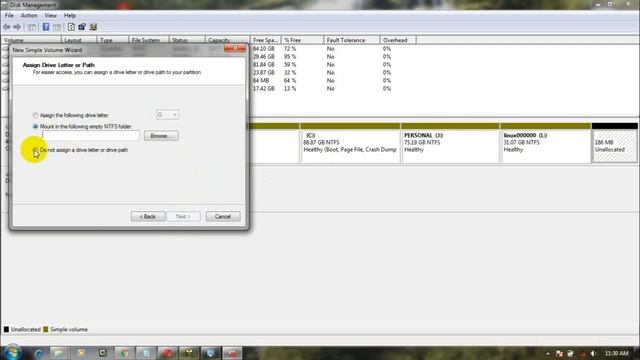This screenshot has width=640, height=360.
Task: Sort by the Type column header
Action: tap(112, 40)
